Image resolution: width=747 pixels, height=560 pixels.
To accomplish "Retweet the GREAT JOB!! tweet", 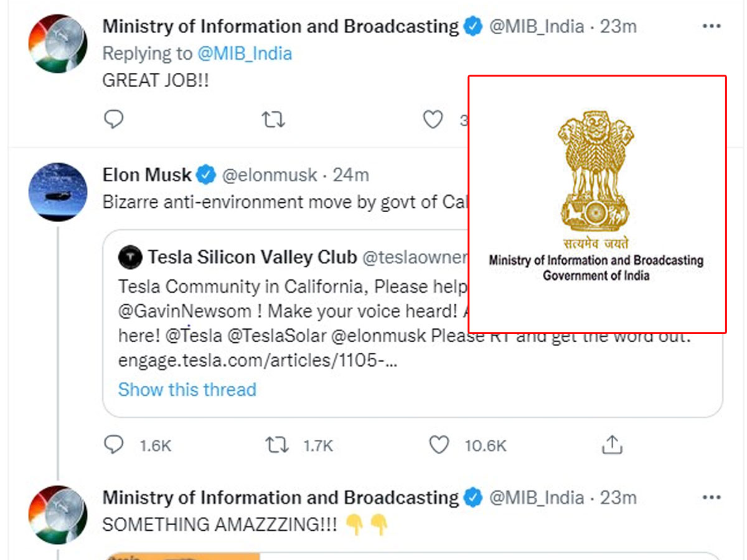I will 273,119.
